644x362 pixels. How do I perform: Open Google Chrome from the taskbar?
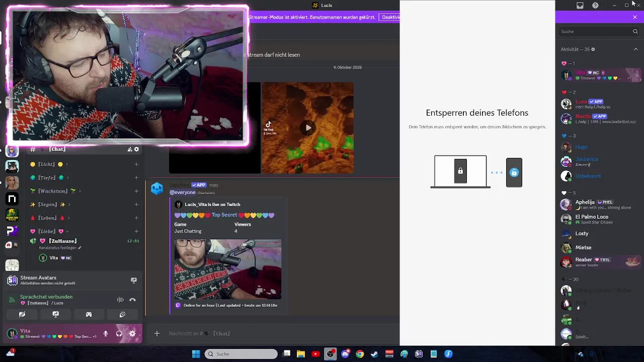click(360, 354)
